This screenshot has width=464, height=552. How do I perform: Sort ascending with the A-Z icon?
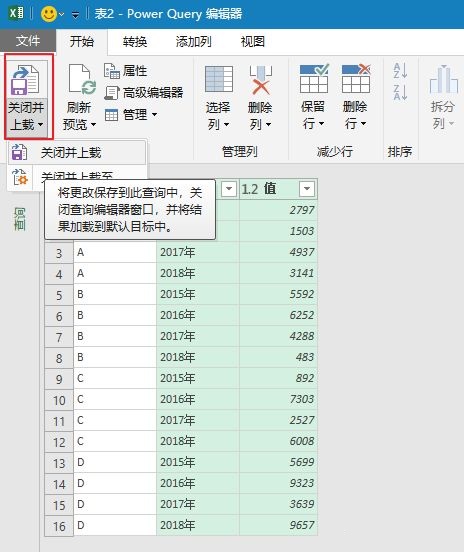[400, 70]
